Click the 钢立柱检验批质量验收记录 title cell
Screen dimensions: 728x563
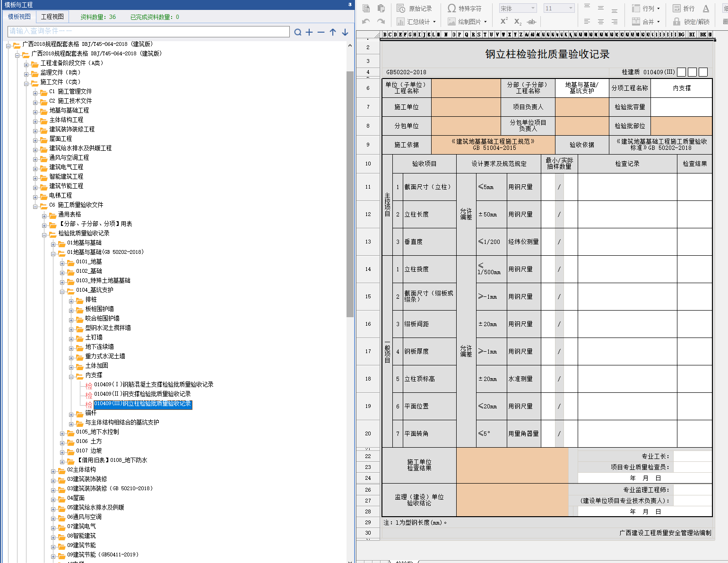pos(547,54)
